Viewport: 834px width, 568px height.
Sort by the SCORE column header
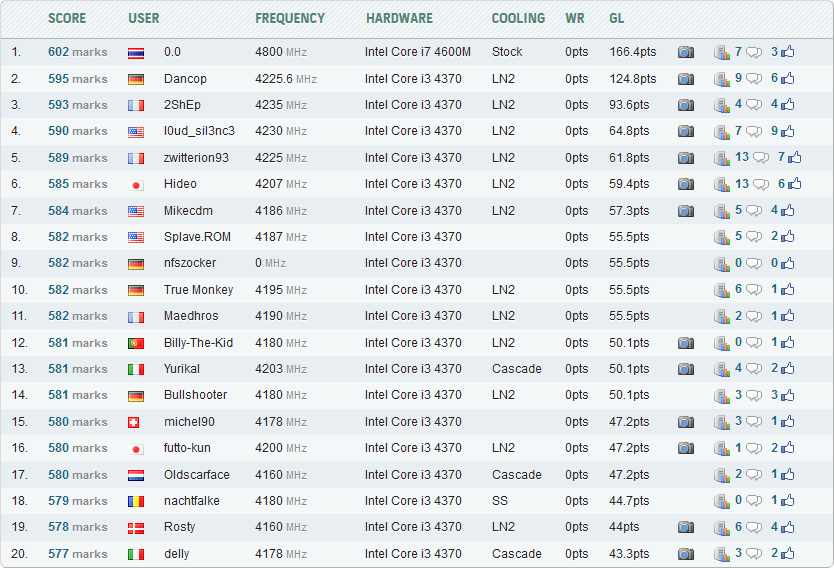67,18
